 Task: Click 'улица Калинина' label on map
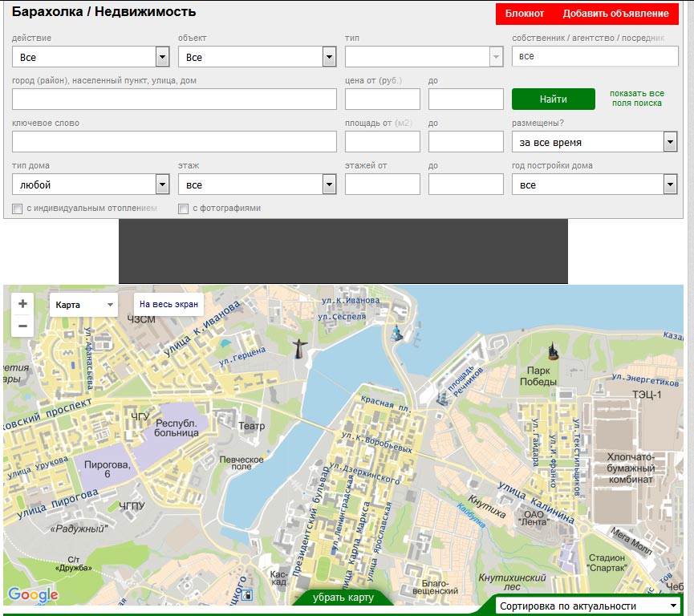(x=536, y=503)
